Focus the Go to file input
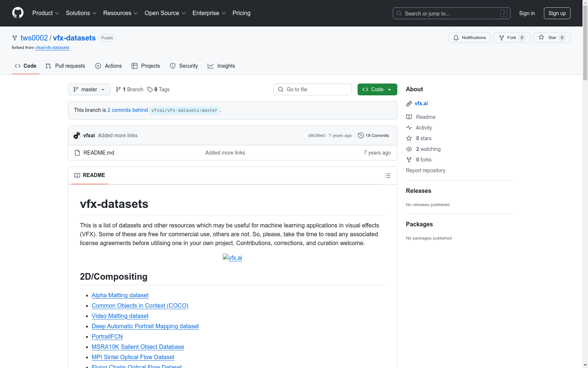Viewport: 588px width, 368px height. (312, 89)
